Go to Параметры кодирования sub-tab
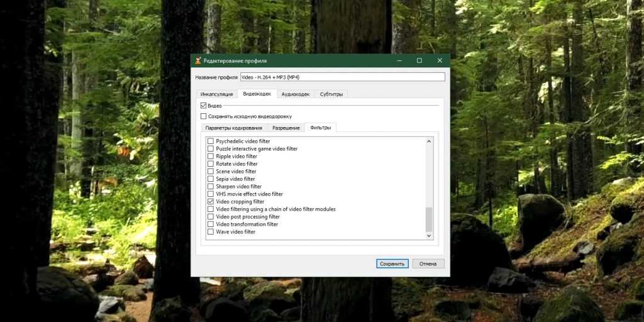Image resolution: width=644 pixels, height=322 pixels. [x=233, y=128]
